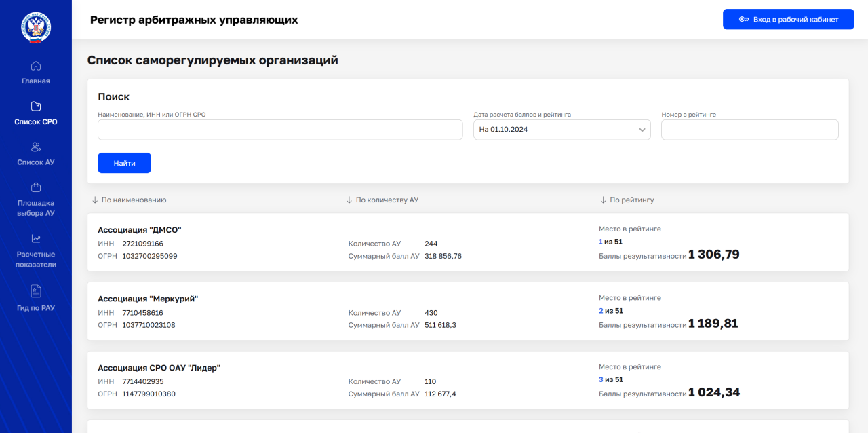Screen dimensions: 868x433
Task: Open Гид по РАУ menu label
Action: click(x=36, y=308)
